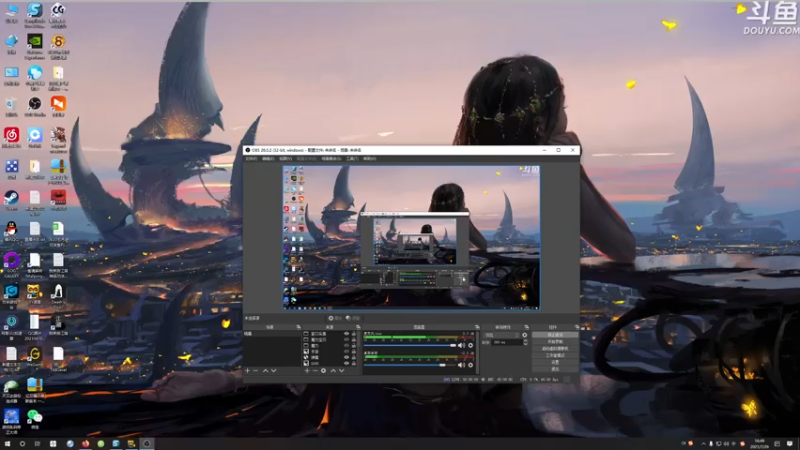Viewport: 800px width, 450px height.
Task: Mute the lower audio mixer channel speaker icon
Action: pos(462,365)
